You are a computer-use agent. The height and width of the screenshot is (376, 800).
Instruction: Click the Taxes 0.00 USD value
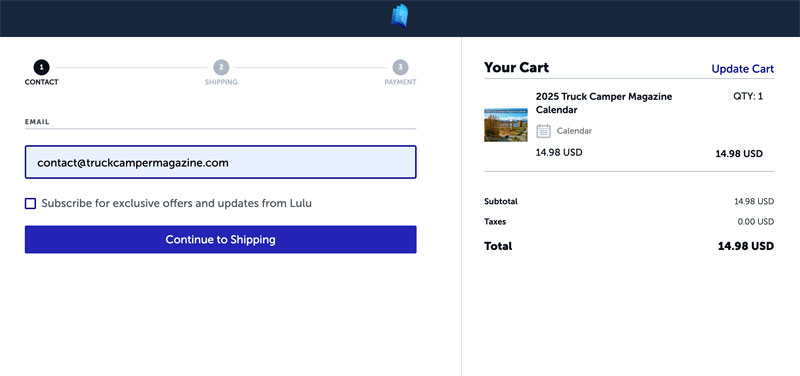click(x=756, y=222)
